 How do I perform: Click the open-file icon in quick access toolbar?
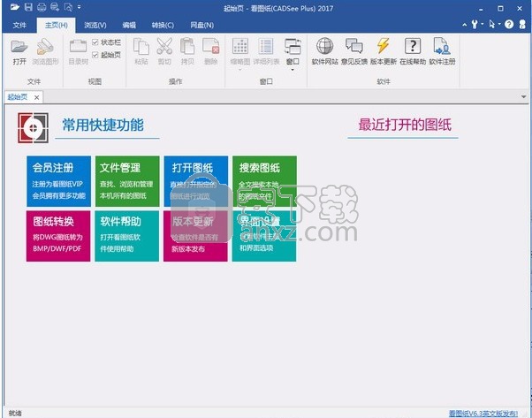(x=15, y=7)
